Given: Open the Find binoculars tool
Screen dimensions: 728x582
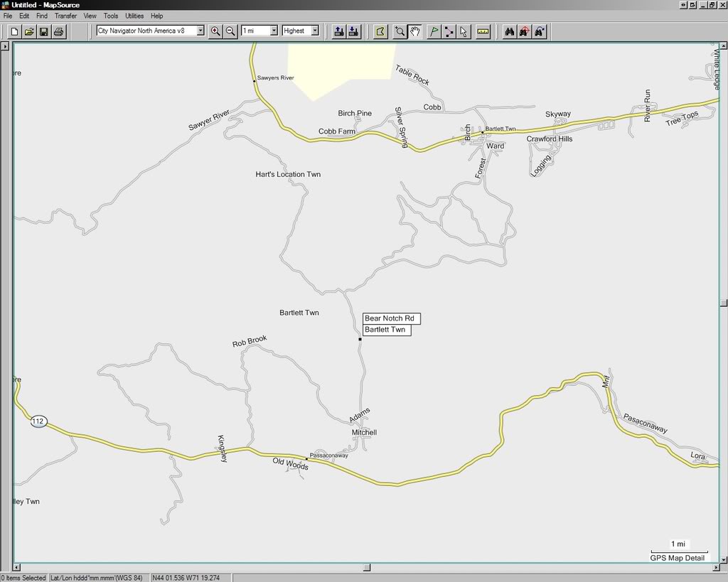Looking at the screenshot, I should click(x=510, y=31).
